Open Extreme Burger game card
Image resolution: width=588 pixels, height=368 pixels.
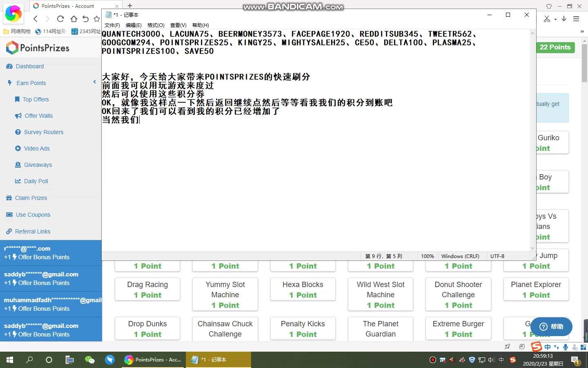[x=458, y=329]
